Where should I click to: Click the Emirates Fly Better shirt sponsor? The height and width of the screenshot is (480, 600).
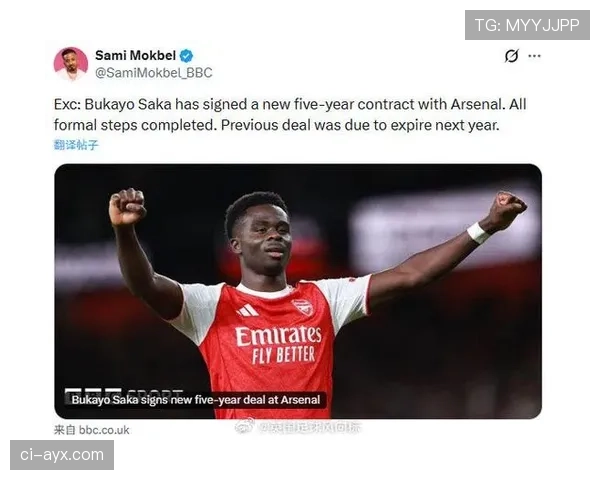(278, 344)
